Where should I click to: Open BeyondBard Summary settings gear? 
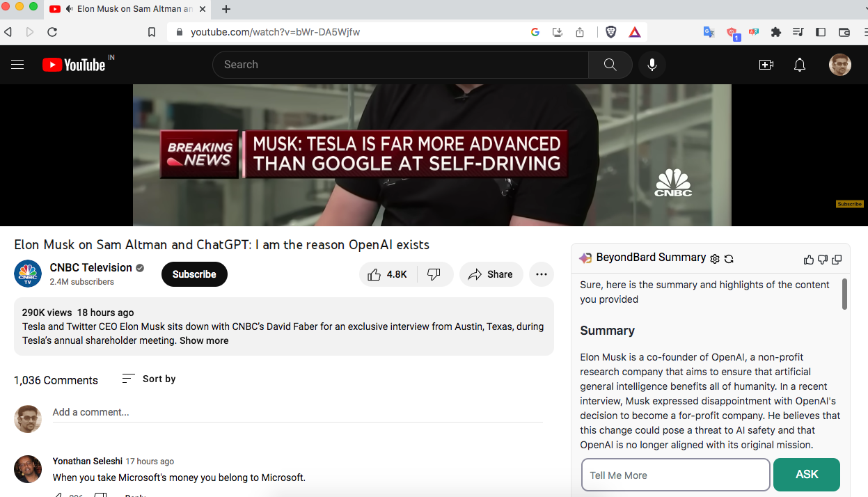point(715,258)
